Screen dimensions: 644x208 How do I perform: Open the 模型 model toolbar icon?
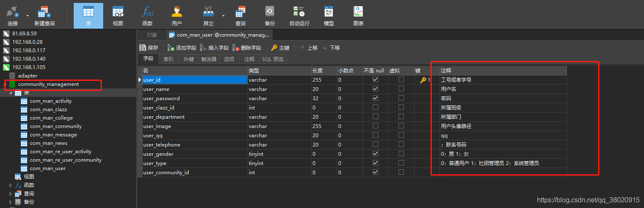click(x=329, y=16)
